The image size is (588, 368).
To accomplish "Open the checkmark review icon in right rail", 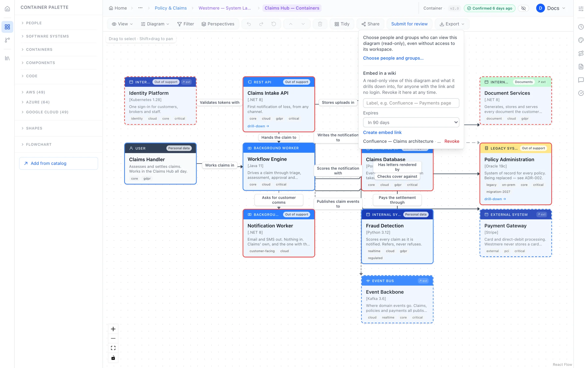I will (581, 93).
